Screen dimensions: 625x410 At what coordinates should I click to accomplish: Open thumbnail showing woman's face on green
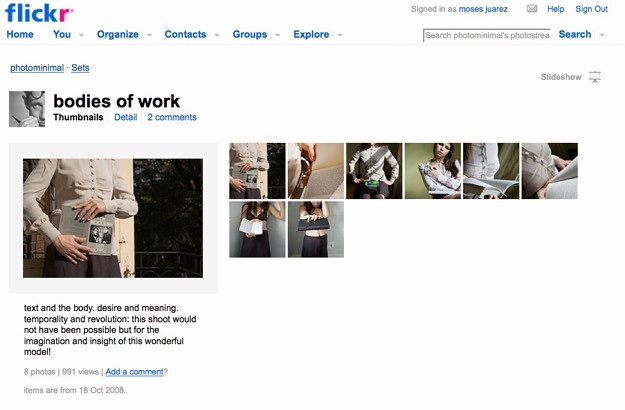433,171
